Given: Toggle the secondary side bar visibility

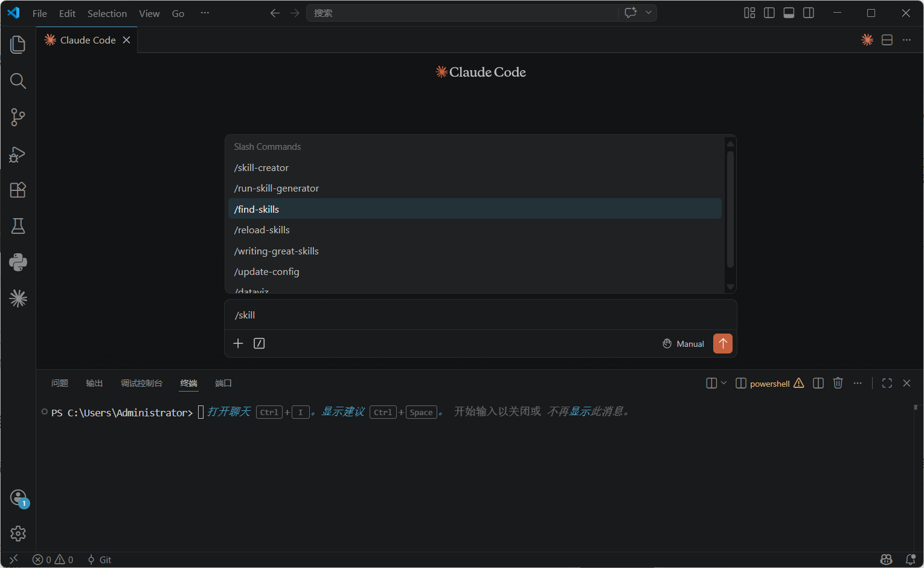Looking at the screenshot, I should 809,13.
